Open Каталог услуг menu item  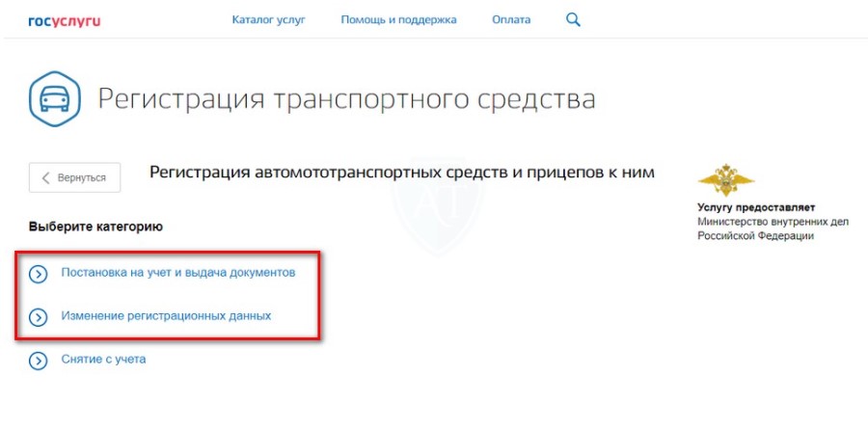tap(268, 20)
